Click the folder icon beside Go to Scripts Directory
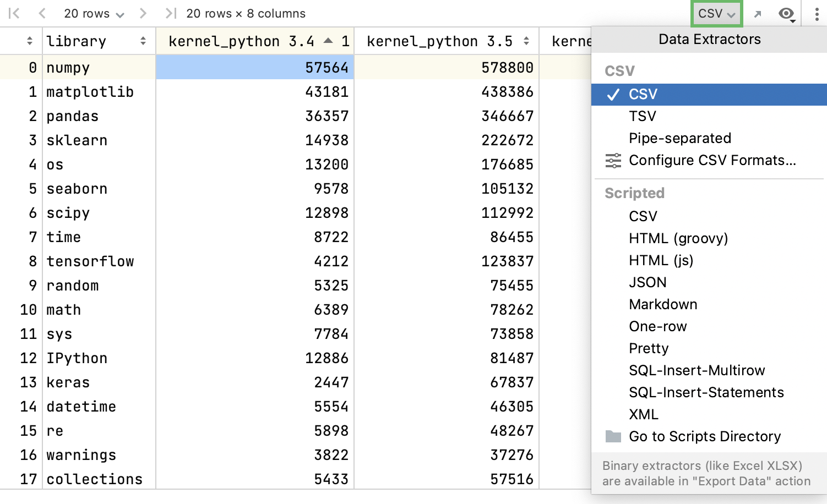Image resolution: width=827 pixels, height=504 pixels. 612,436
